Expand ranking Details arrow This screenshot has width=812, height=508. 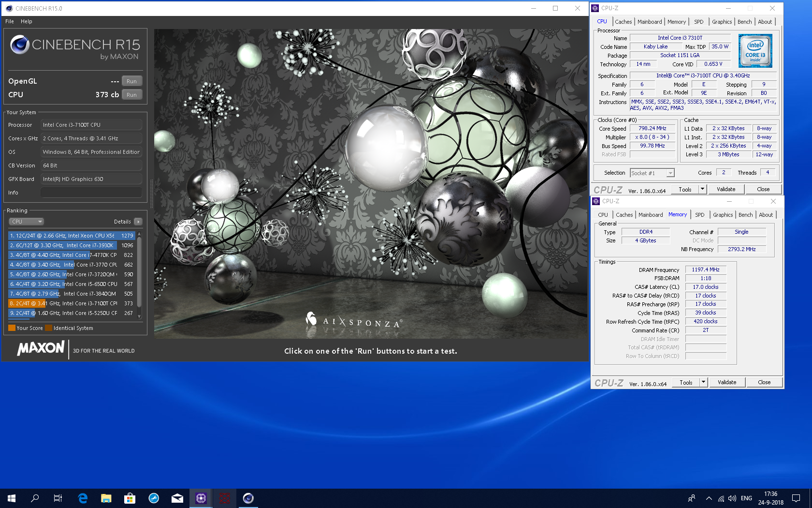click(x=138, y=222)
